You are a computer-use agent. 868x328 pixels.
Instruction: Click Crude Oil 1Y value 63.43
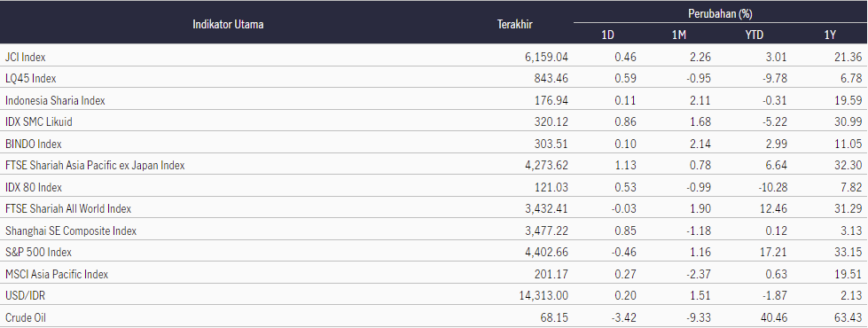[x=848, y=317]
